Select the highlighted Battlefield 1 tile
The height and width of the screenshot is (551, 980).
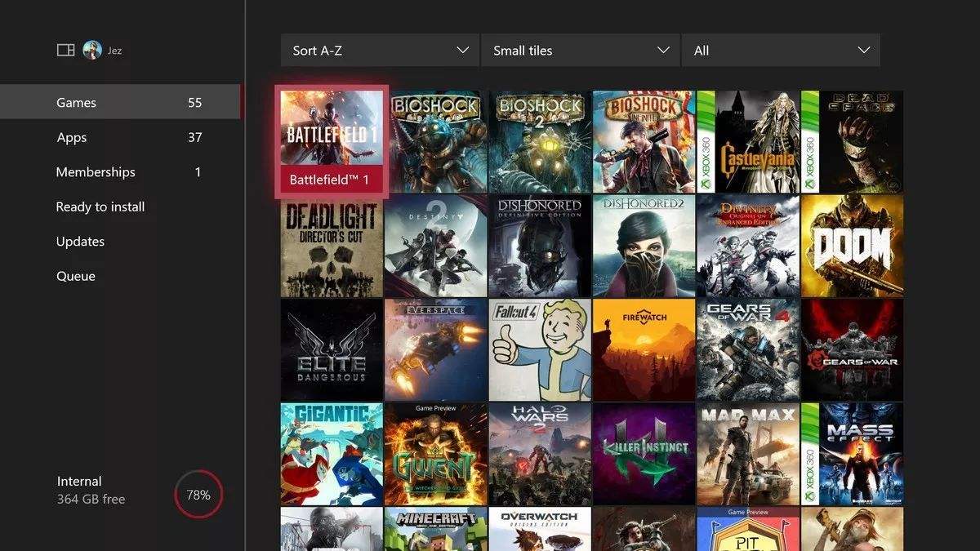[x=332, y=141]
